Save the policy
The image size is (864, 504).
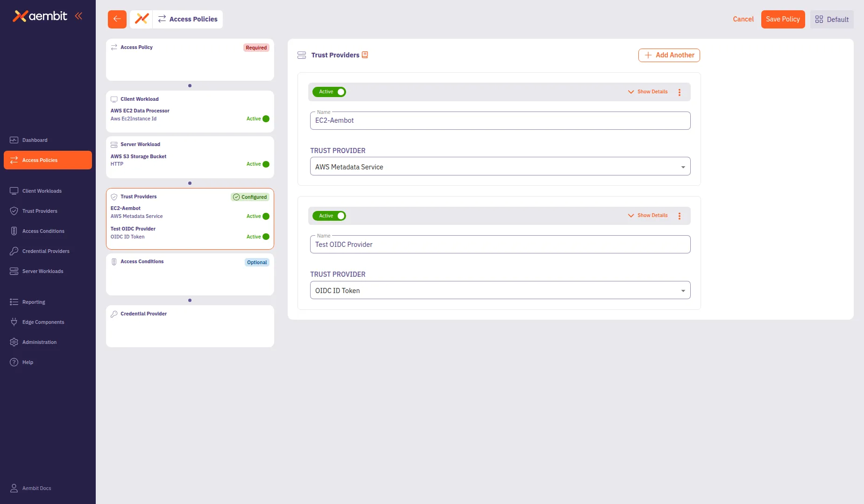[783, 19]
